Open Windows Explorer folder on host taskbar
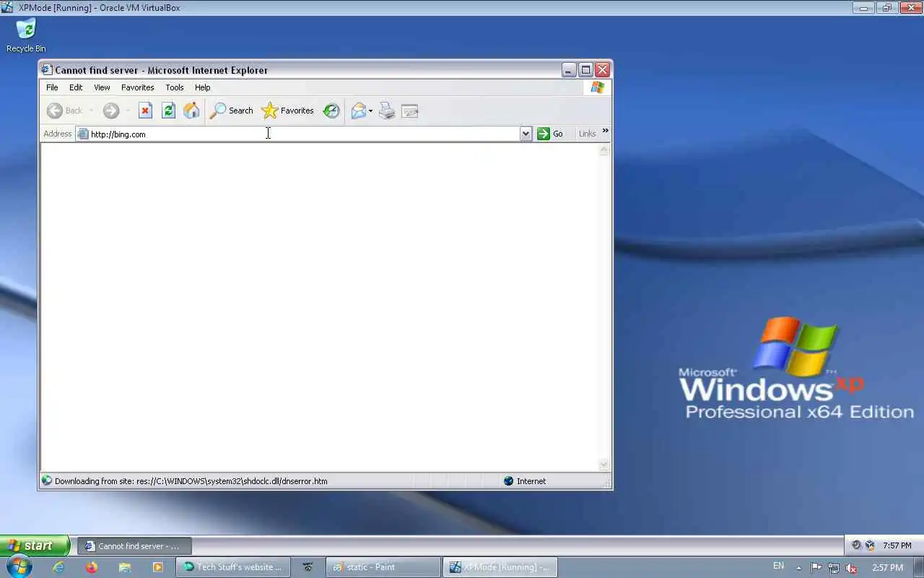The height and width of the screenshot is (578, 924). point(125,567)
